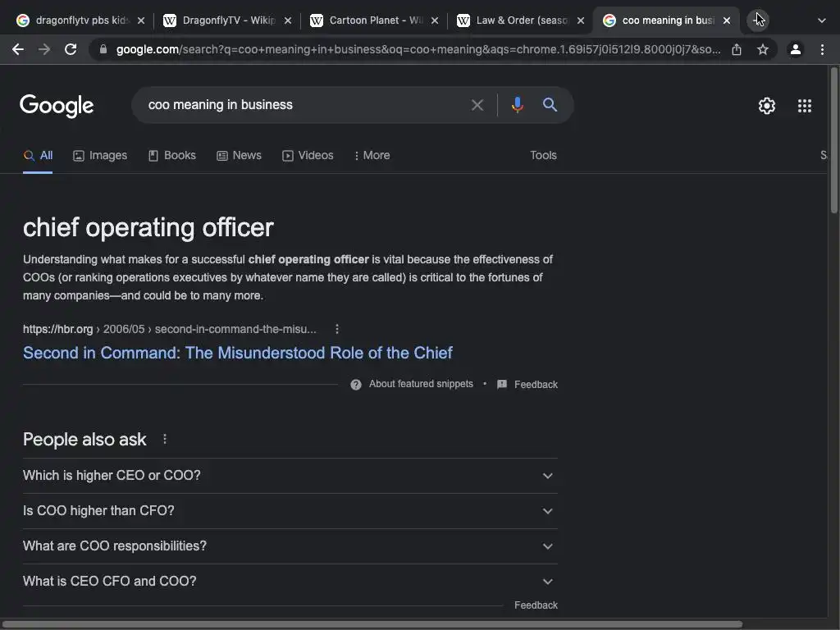Open About featured snippets help icon
The image size is (840, 630).
[356, 385]
